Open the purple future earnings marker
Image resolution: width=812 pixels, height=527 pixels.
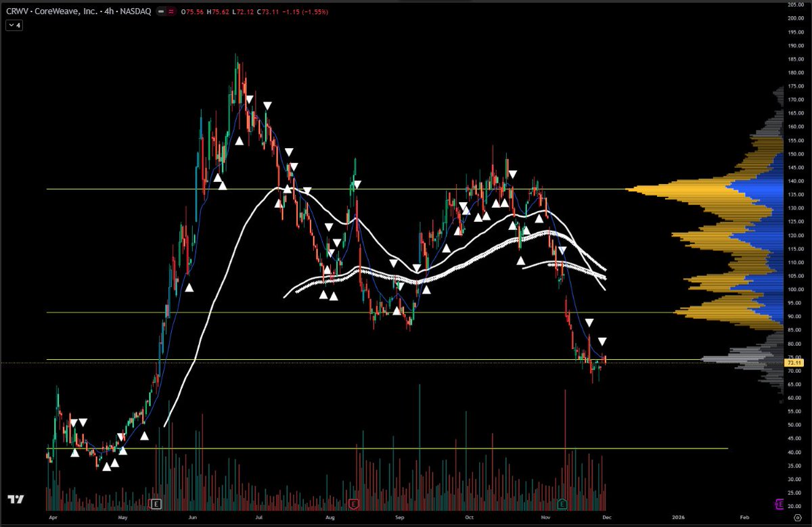tap(778, 503)
